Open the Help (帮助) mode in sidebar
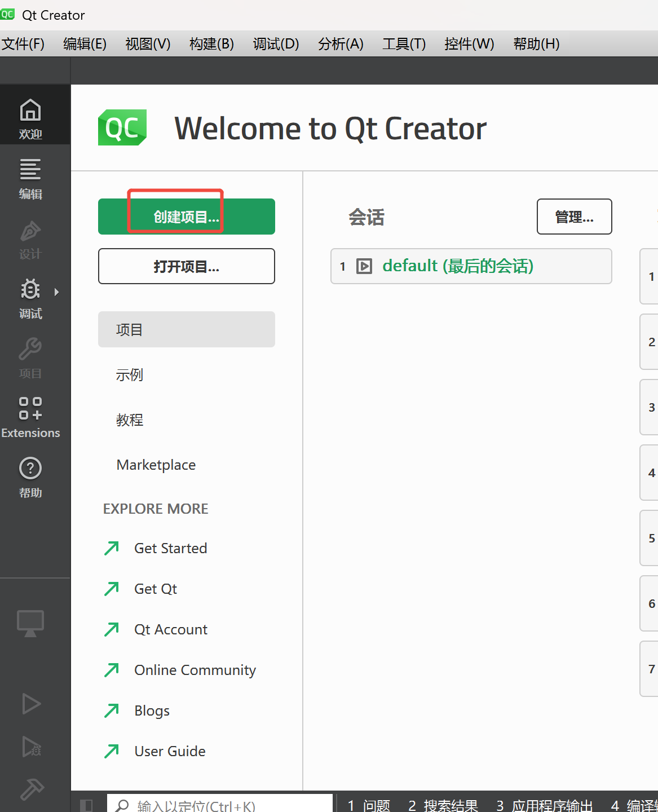658x812 pixels. point(30,478)
